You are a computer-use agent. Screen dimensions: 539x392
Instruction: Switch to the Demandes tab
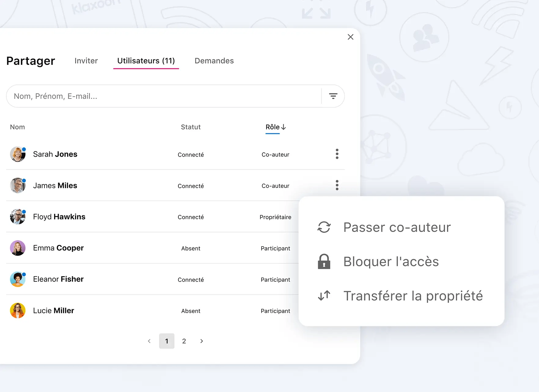point(214,61)
